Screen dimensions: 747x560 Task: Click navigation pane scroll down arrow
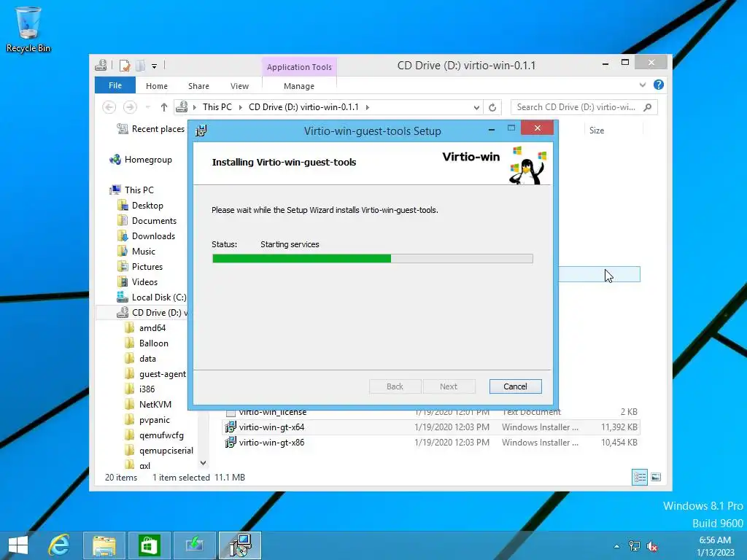click(x=203, y=463)
